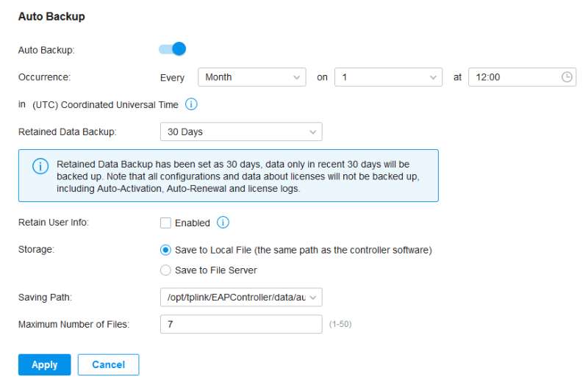
Task: Click the Apply button
Action: point(45,364)
